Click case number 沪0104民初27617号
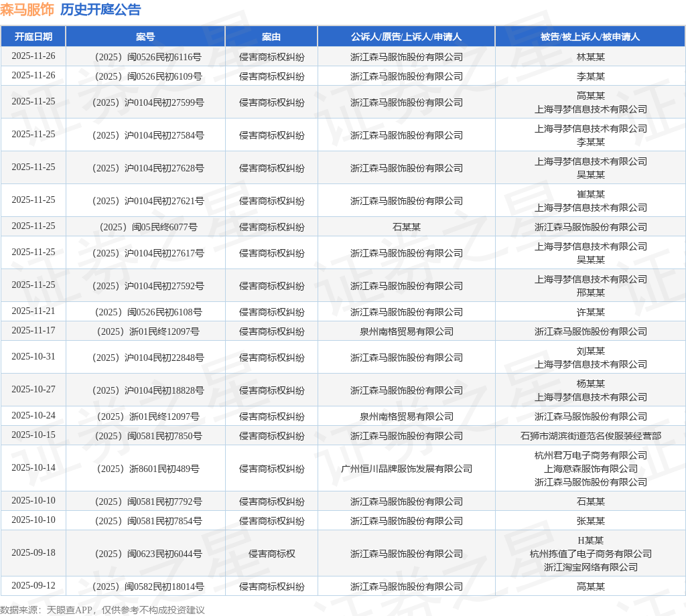 [x=148, y=253]
